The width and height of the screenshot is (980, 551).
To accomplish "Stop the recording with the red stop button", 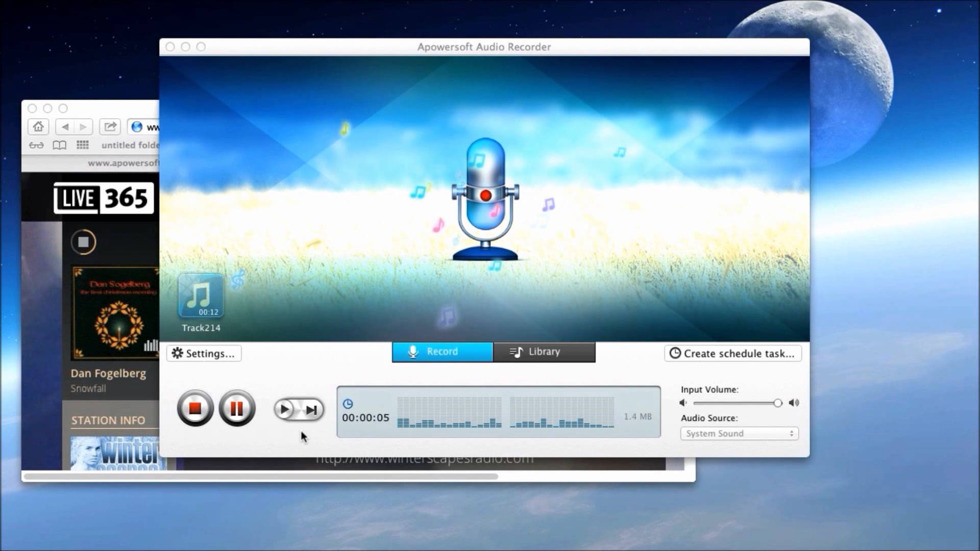I will pyautogui.click(x=195, y=408).
